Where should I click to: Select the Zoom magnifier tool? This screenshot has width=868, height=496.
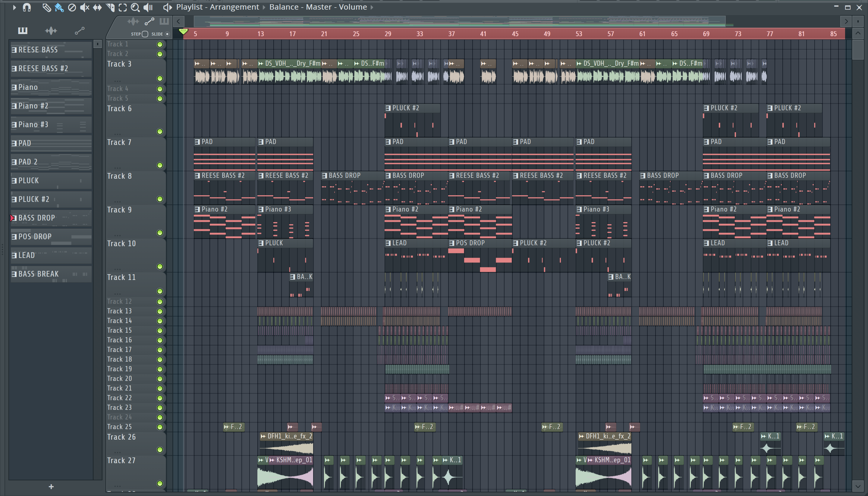pyautogui.click(x=135, y=8)
